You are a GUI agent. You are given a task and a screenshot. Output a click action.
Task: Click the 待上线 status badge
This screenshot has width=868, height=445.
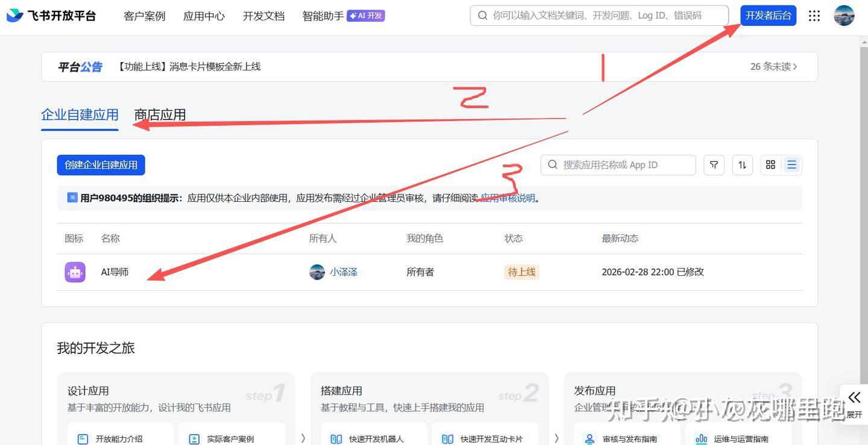pyautogui.click(x=521, y=272)
